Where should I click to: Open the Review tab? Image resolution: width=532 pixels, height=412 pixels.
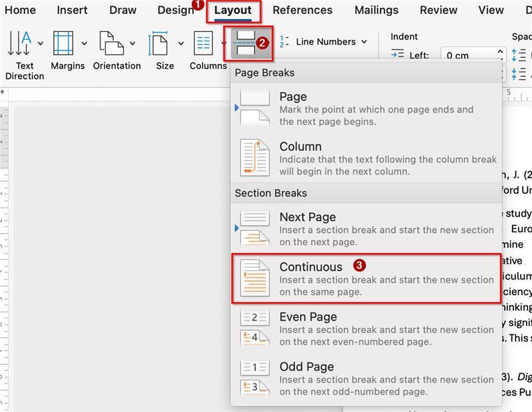[438, 10]
